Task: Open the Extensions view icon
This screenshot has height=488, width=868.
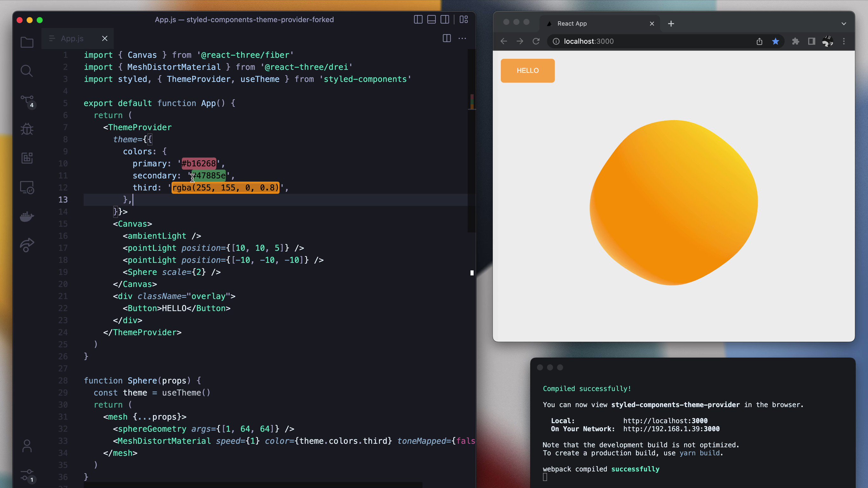Action: [x=27, y=158]
